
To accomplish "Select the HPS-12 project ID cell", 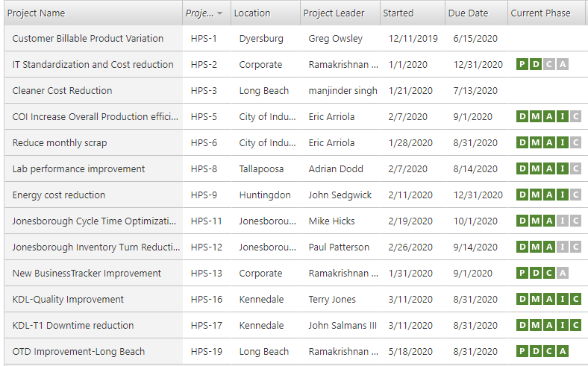I will pyautogui.click(x=206, y=247).
